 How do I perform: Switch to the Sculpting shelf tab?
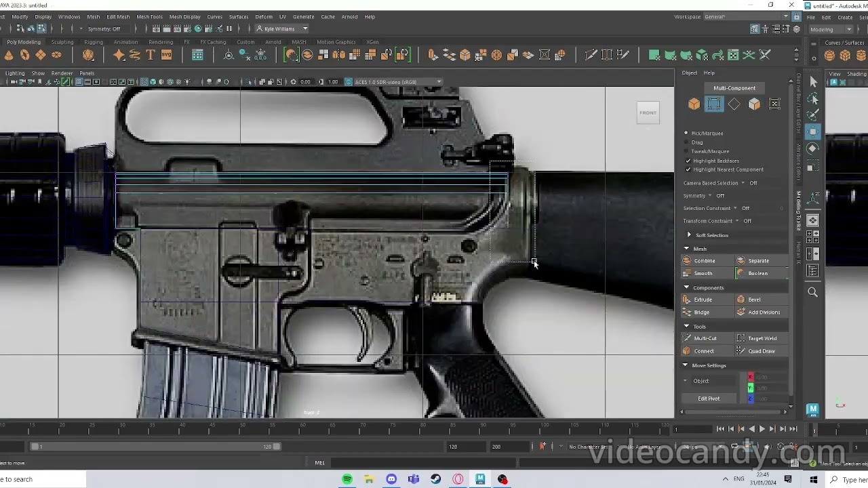62,42
